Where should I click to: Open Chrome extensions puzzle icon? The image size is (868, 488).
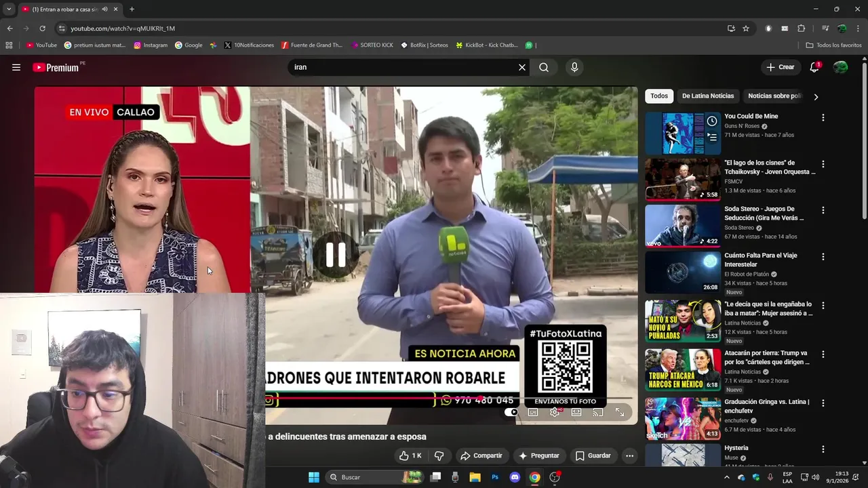pyautogui.click(x=801, y=28)
